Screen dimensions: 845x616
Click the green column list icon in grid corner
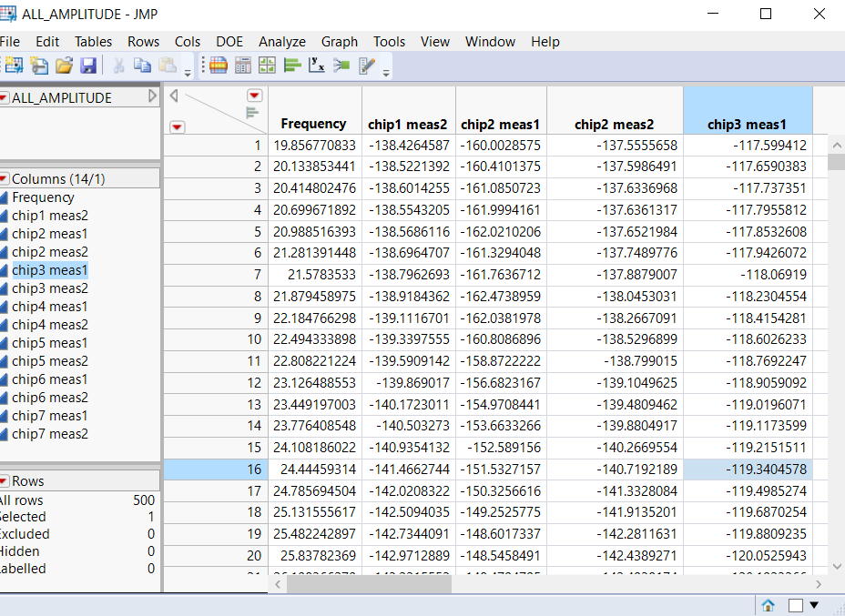[252, 113]
